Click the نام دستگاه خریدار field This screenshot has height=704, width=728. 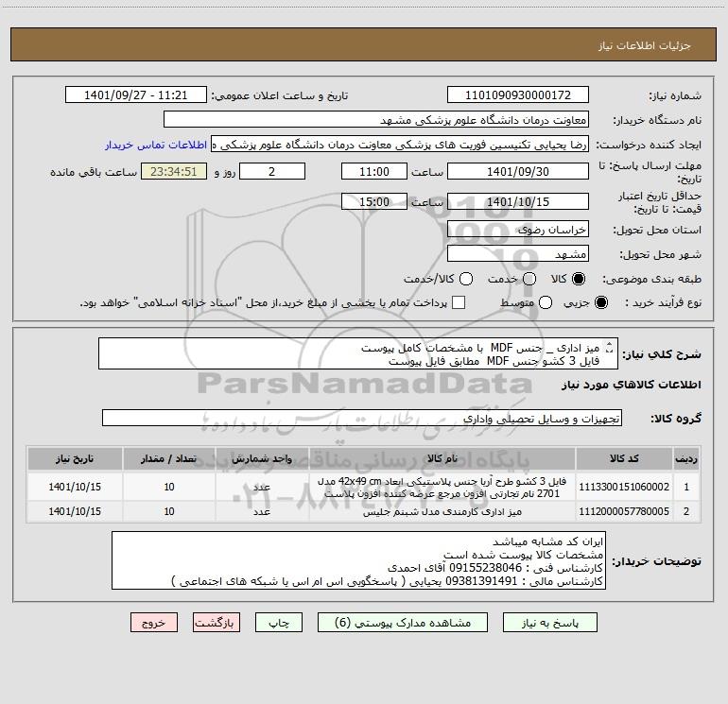pyautogui.click(x=376, y=119)
